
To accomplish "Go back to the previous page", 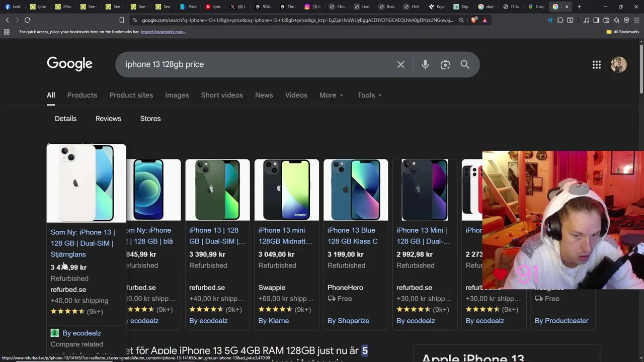I will tap(7, 20).
